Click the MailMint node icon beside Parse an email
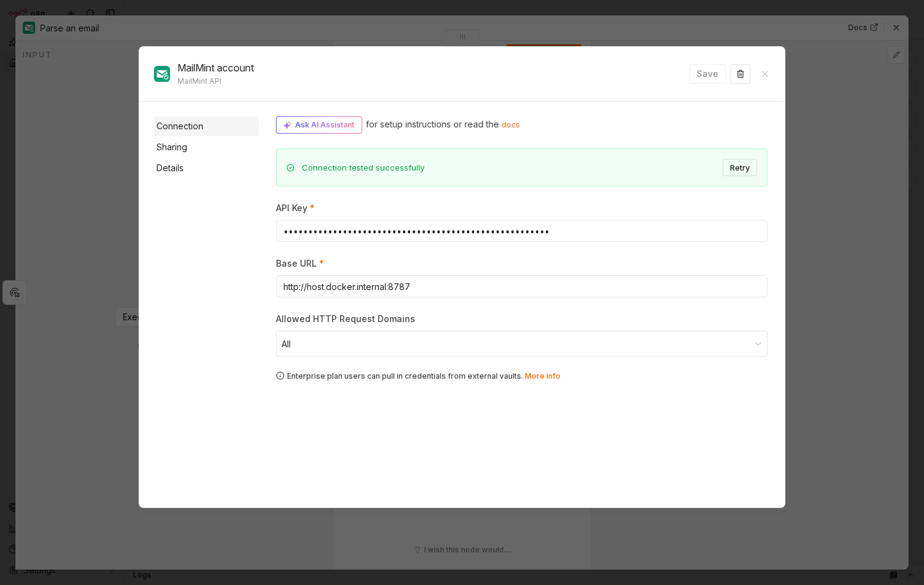924x585 pixels. (29, 28)
